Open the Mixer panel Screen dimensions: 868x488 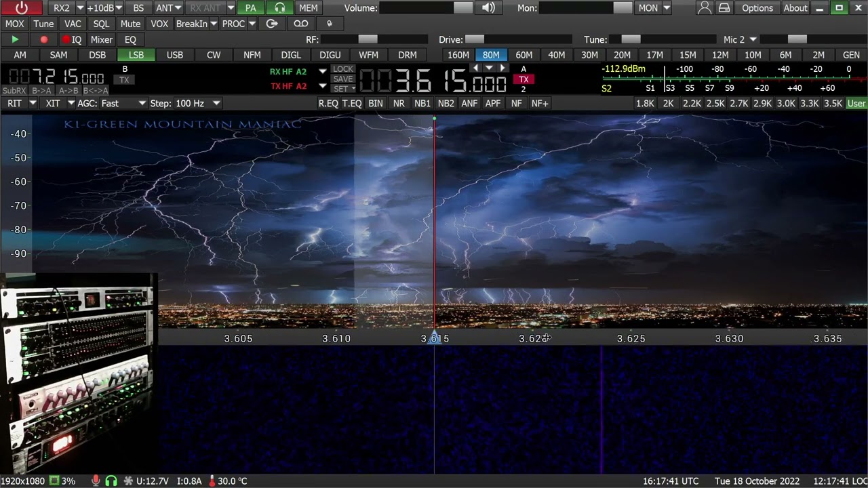point(102,40)
